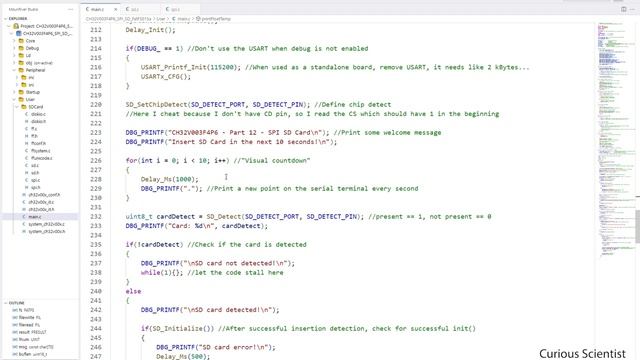Jump to fileread FIL in outline
640x360 pixels.
click(x=26, y=325)
